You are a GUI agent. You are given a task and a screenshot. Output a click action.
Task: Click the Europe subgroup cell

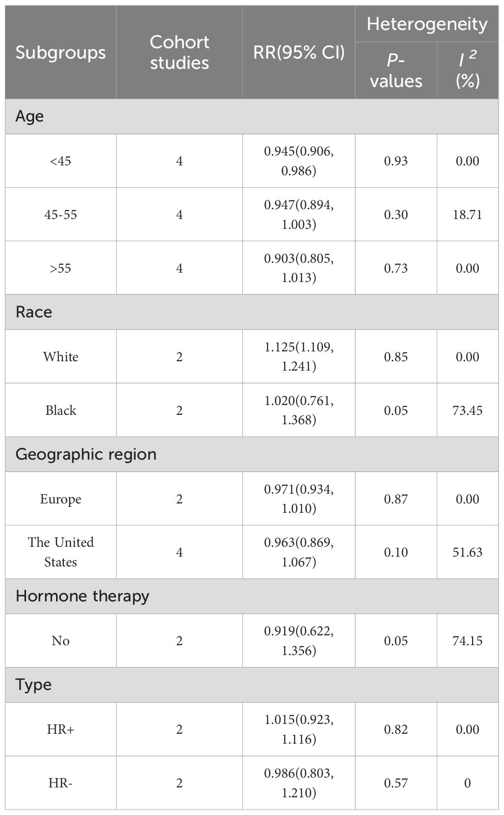click(x=60, y=499)
